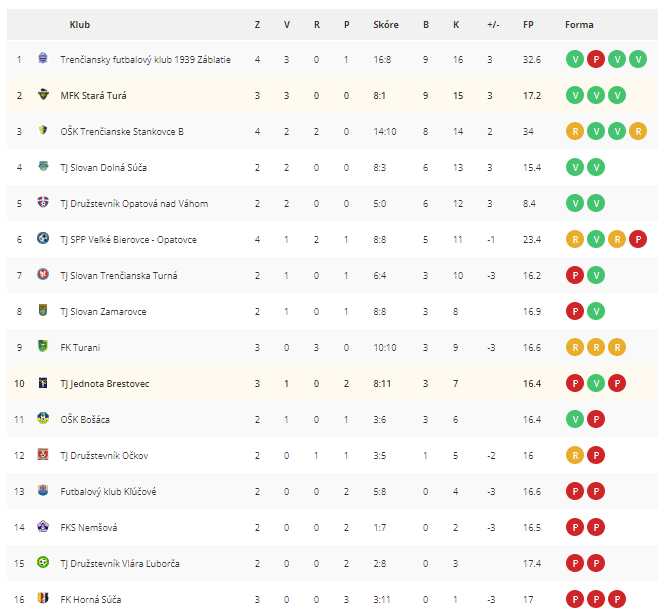Open the FKS Nemšová team link
Image resolution: width=665 pixels, height=613 pixels.
(89, 528)
